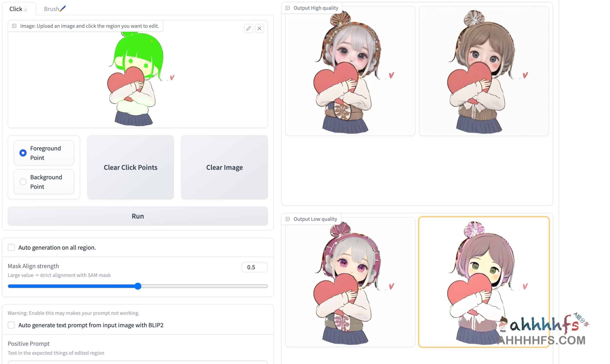Enable Auto generate text prompt with BLIP2
This screenshot has width=610, height=364.
[x=12, y=324]
